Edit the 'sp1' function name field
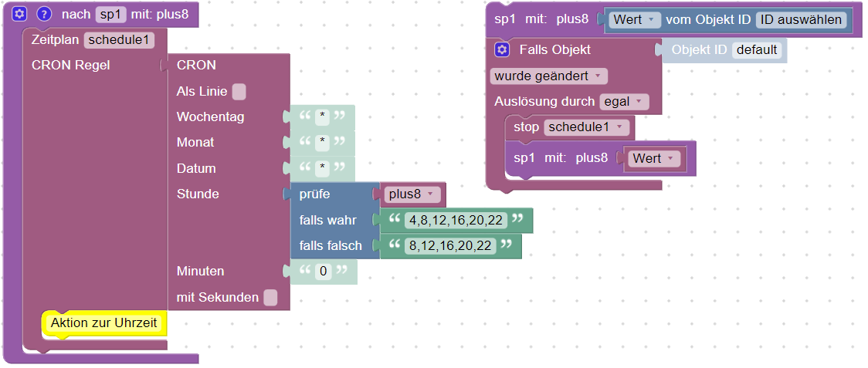Viewport: 868px width, 368px height. [x=111, y=14]
